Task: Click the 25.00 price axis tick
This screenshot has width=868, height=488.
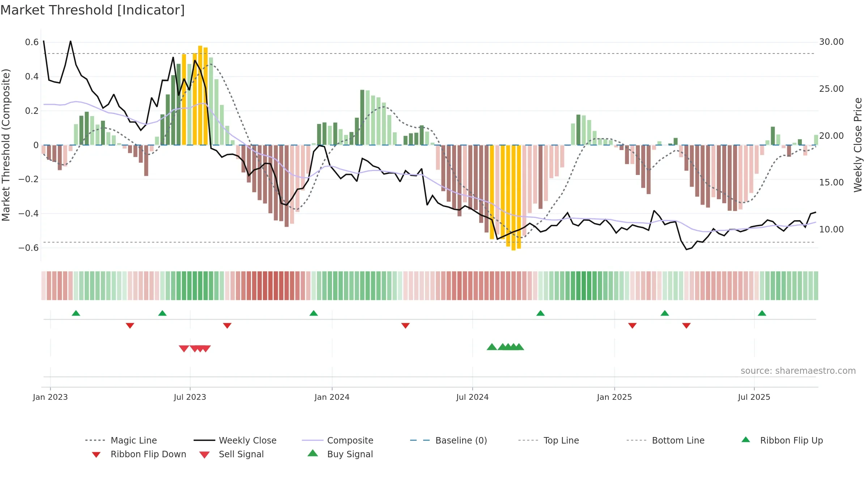Action: point(831,89)
